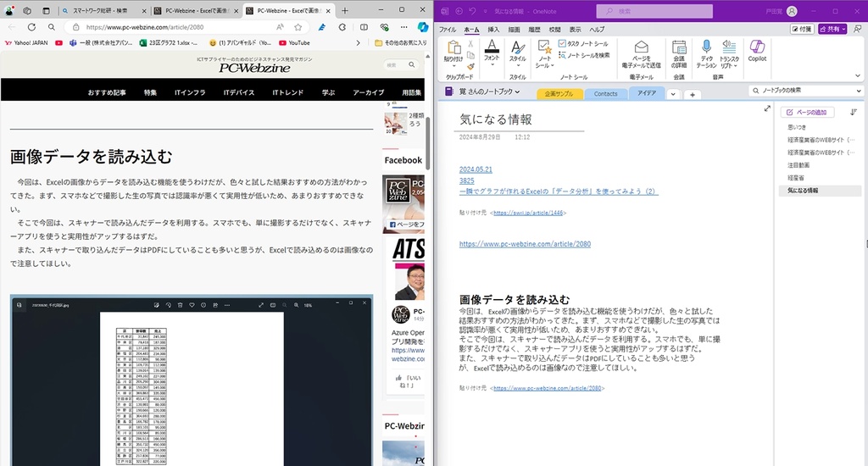This screenshot has height=466, width=868.
Task: Click the Copy icon in OneNote clipboard group
Action: tap(470, 55)
